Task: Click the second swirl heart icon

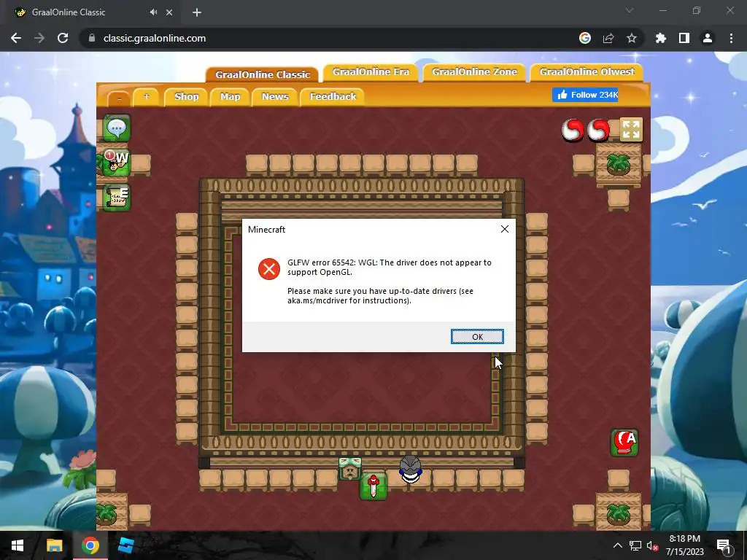Action: 598,130
